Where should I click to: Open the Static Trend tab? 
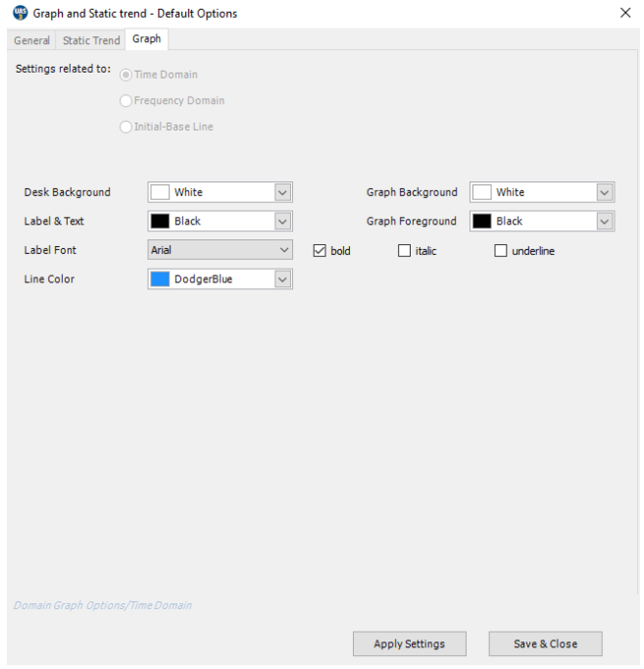point(91,40)
